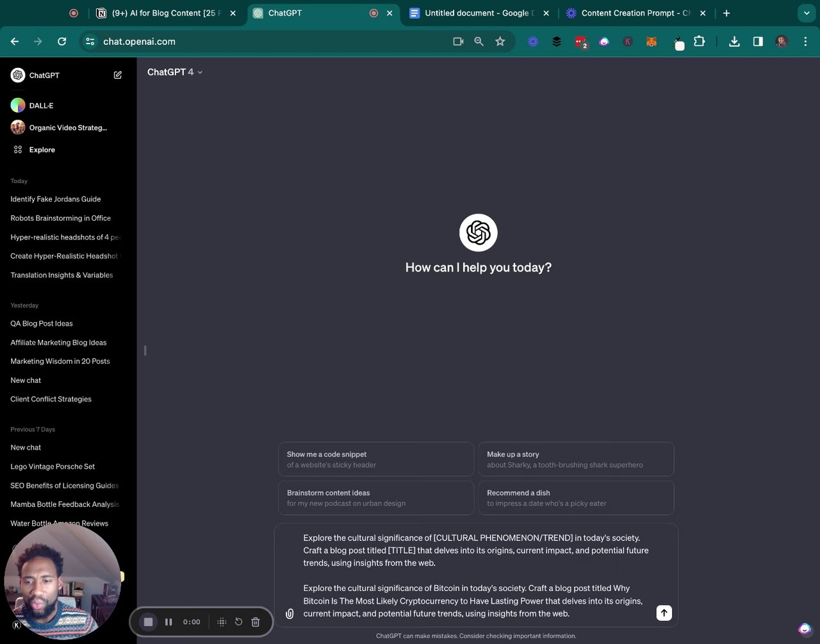The image size is (820, 644).
Task: Reload the chat.openai.com page
Action: pos(61,42)
